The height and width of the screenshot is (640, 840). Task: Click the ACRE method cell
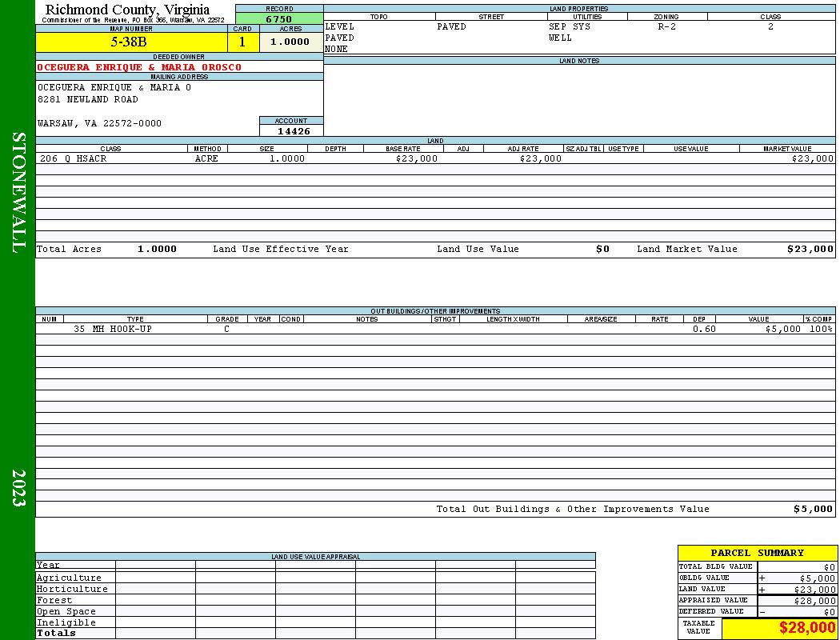pyautogui.click(x=206, y=159)
